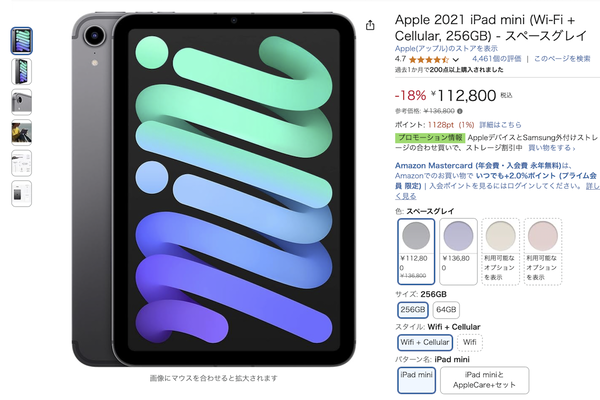This screenshot has width=600, height=400.
Task: Open the 4,461個の評価 reviews link
Action: coord(498,59)
